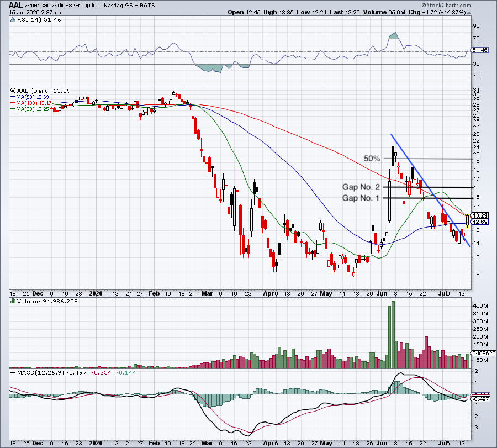
Task: Click the Volume 94,986,208 label
Action: [x=47, y=301]
